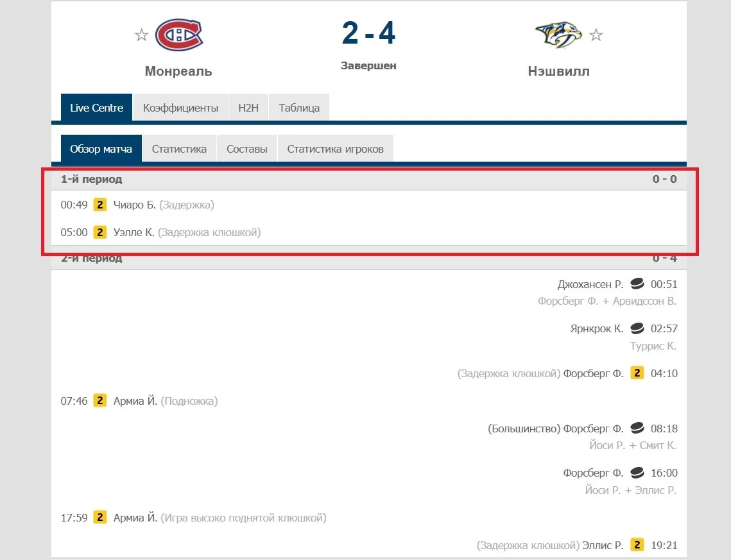Click penalty badge for Чиаро Б.
The width and height of the screenshot is (731, 560).
pos(100,205)
